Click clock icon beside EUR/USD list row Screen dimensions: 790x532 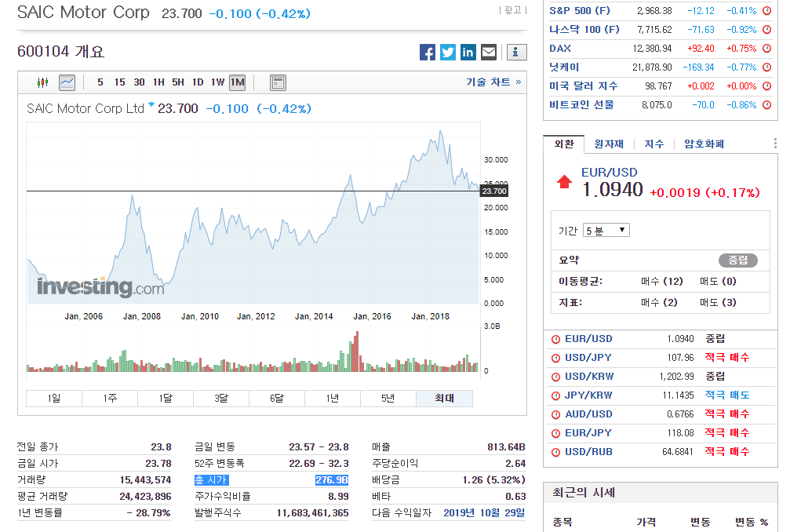[x=555, y=339]
